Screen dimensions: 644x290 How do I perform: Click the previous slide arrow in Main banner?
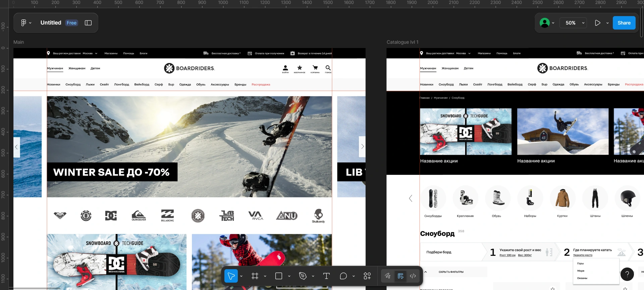point(16,147)
